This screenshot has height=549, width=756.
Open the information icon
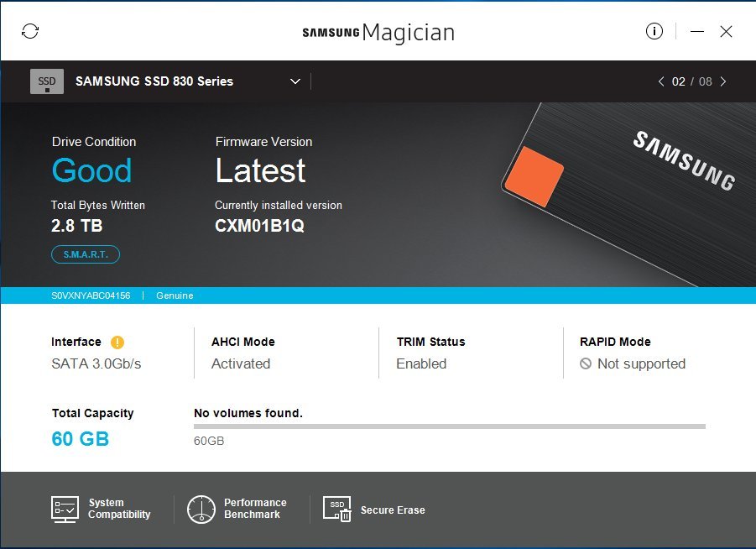pyautogui.click(x=654, y=31)
